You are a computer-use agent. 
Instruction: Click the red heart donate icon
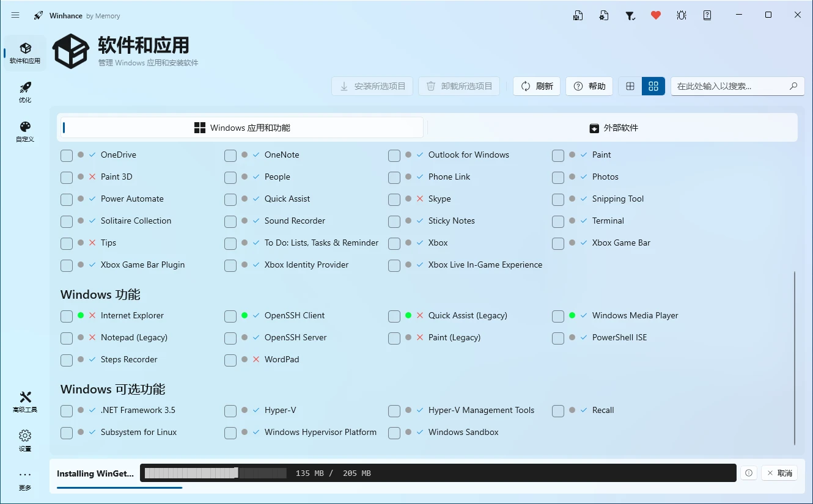point(656,16)
